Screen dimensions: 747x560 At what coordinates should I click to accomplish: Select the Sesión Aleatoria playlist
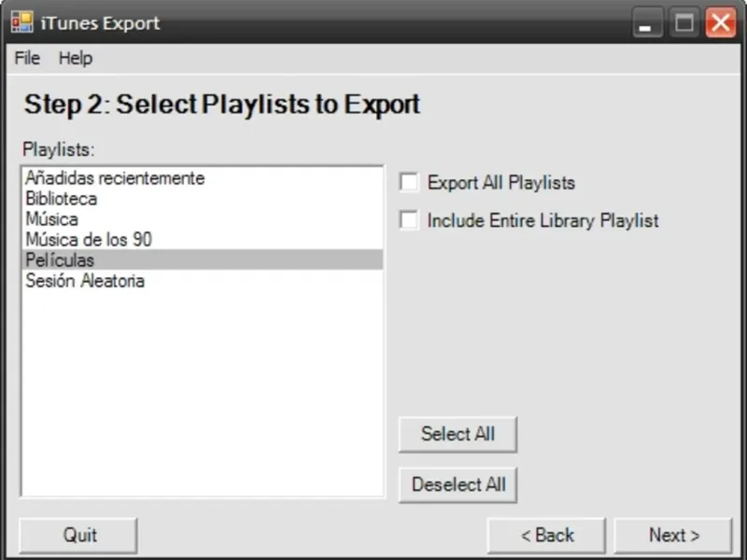pos(203,281)
